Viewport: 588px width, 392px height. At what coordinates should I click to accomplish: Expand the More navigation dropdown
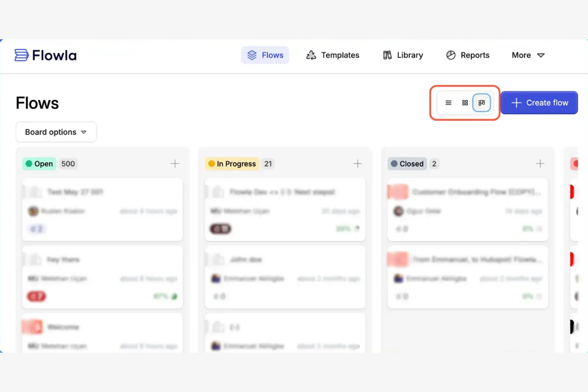[x=527, y=55]
